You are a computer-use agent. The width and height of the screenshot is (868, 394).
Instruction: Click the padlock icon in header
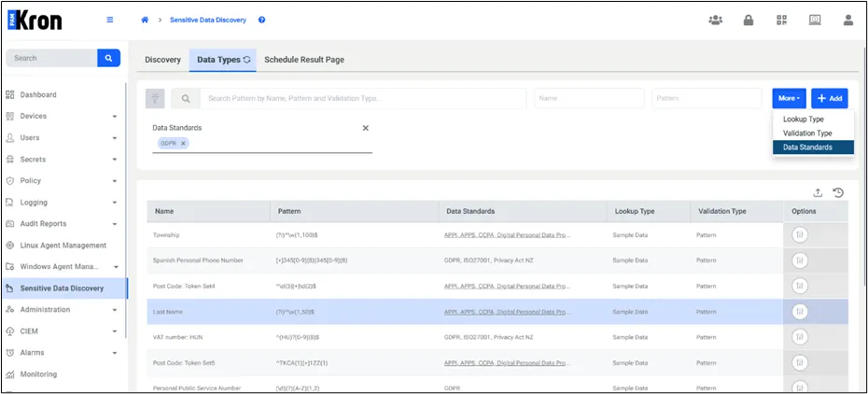click(749, 21)
